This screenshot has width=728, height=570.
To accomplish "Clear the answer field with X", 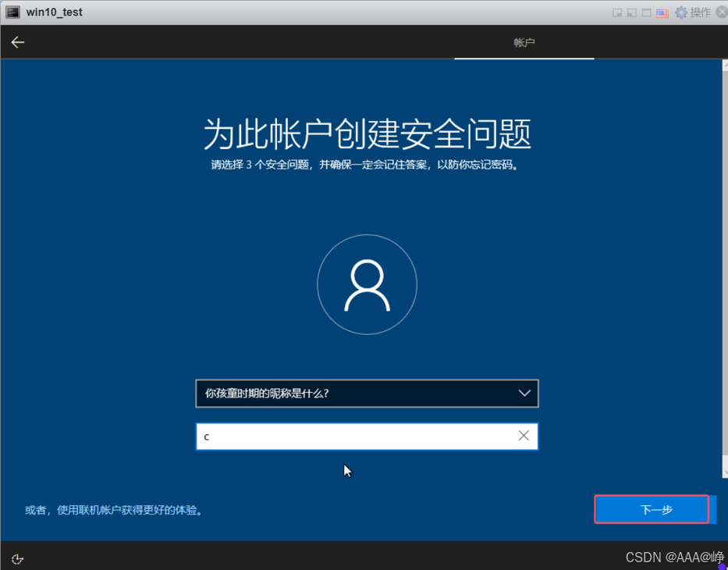I will pos(524,436).
